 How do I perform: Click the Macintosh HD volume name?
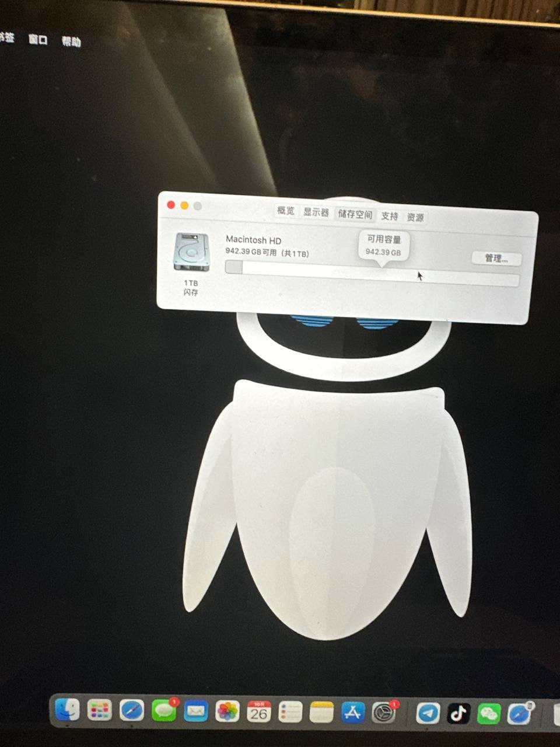coord(253,240)
